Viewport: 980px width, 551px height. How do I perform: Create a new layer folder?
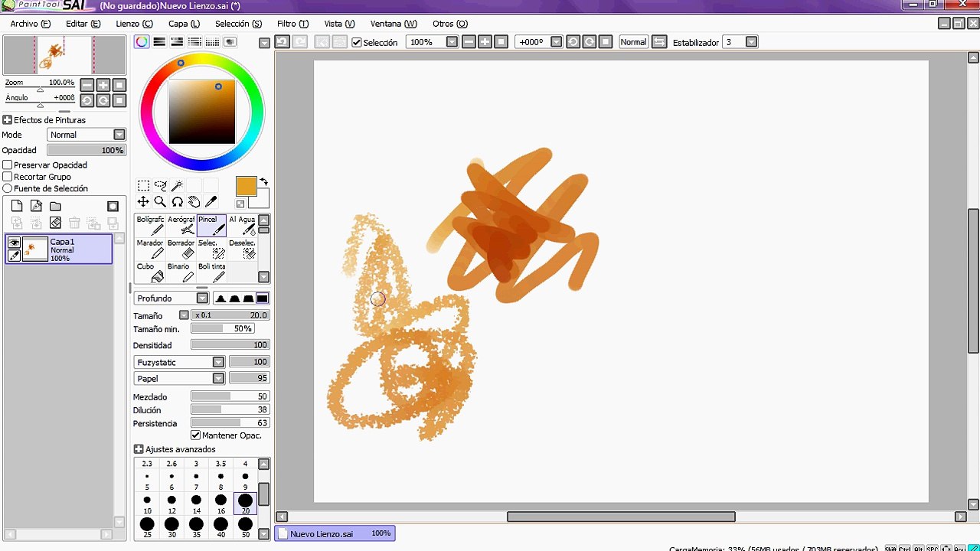coord(55,206)
